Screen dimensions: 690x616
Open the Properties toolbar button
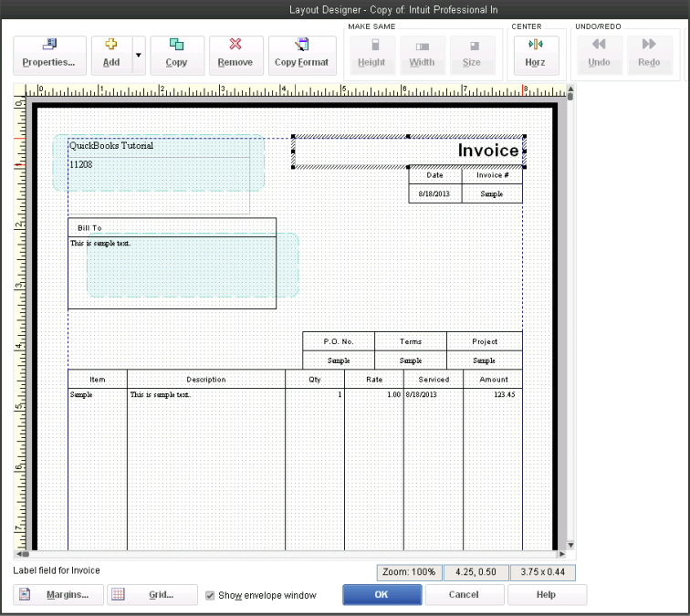[49, 56]
